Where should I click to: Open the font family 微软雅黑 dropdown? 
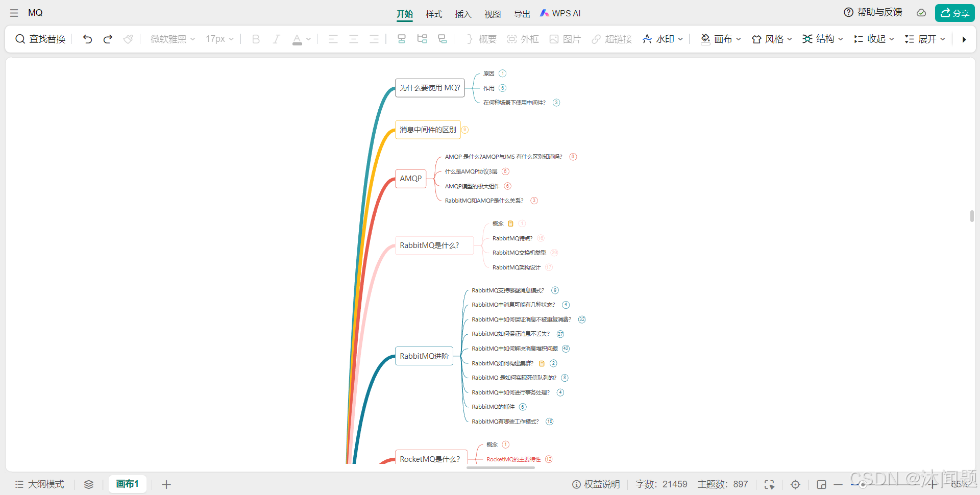(173, 39)
